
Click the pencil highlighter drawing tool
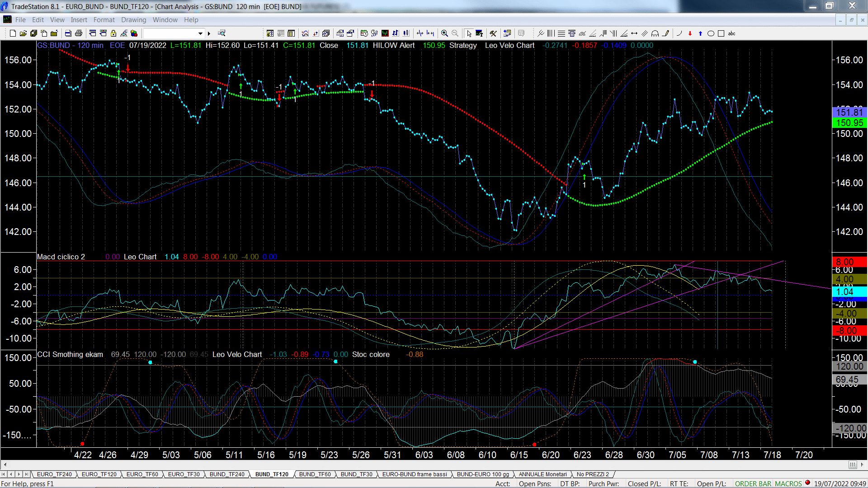click(x=665, y=33)
